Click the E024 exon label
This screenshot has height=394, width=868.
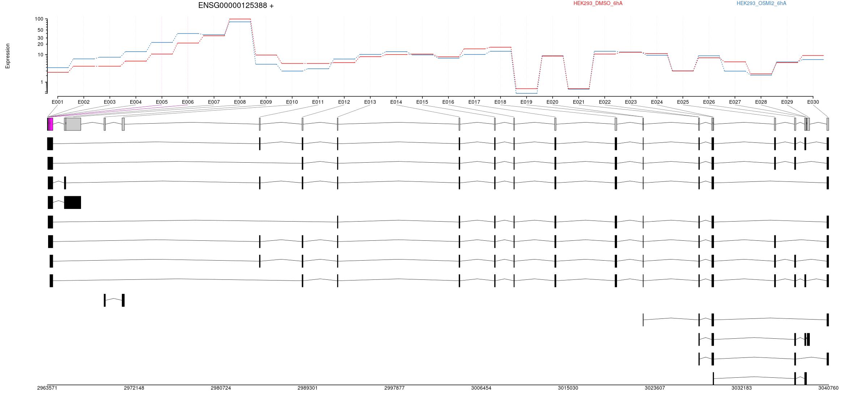657,102
